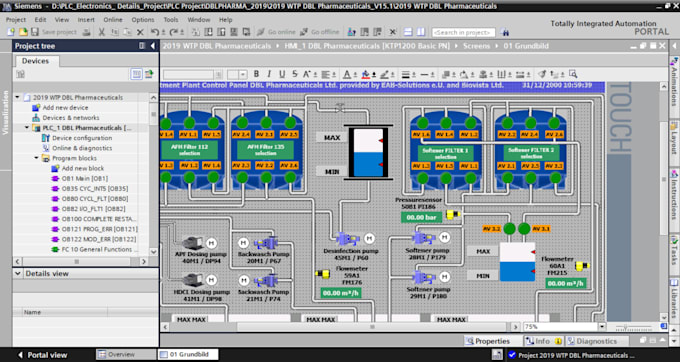Click the border color pen icon
This screenshot has height=362, width=680.
click(x=384, y=74)
